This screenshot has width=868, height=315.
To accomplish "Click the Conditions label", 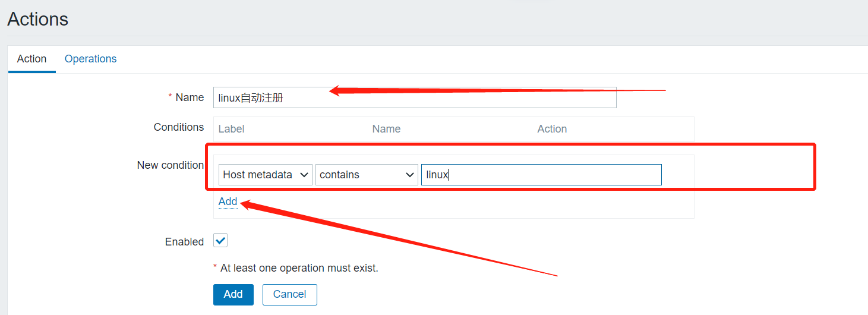I will [x=178, y=127].
